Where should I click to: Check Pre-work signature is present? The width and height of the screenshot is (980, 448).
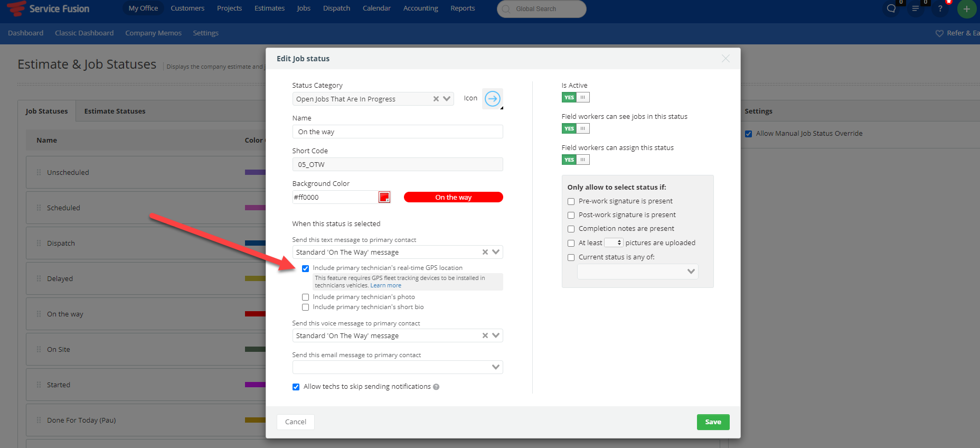point(571,201)
